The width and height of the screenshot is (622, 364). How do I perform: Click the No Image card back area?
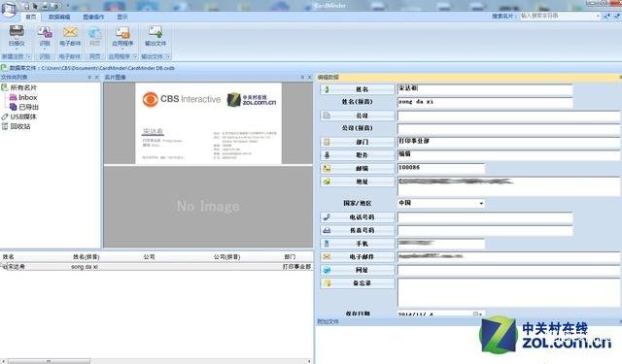pos(208,207)
